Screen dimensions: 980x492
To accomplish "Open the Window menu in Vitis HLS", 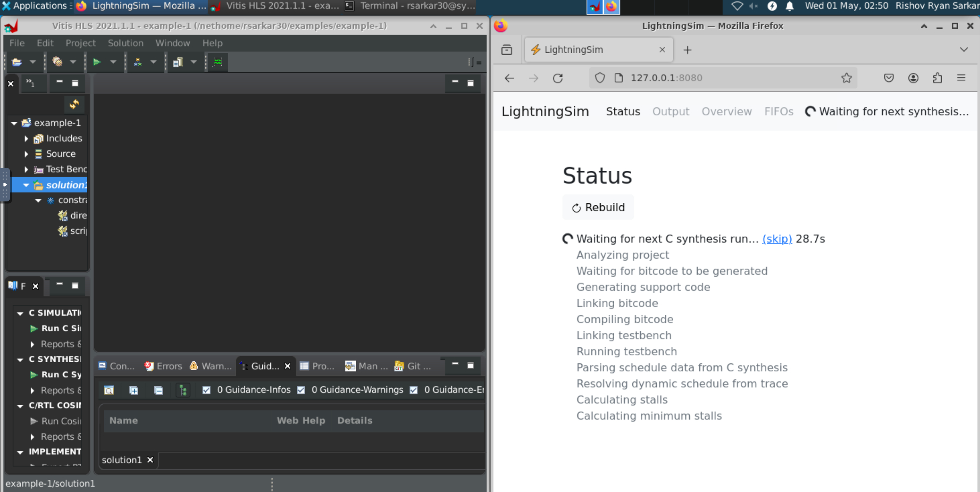I will pos(172,43).
